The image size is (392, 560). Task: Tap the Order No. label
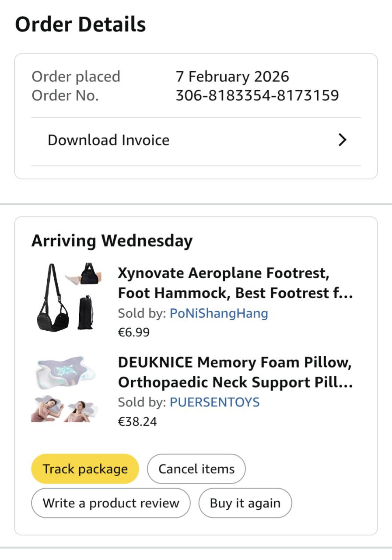[x=65, y=95]
